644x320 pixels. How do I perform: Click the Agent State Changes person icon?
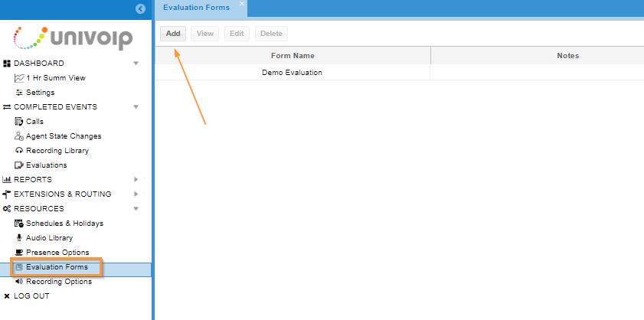[19, 136]
